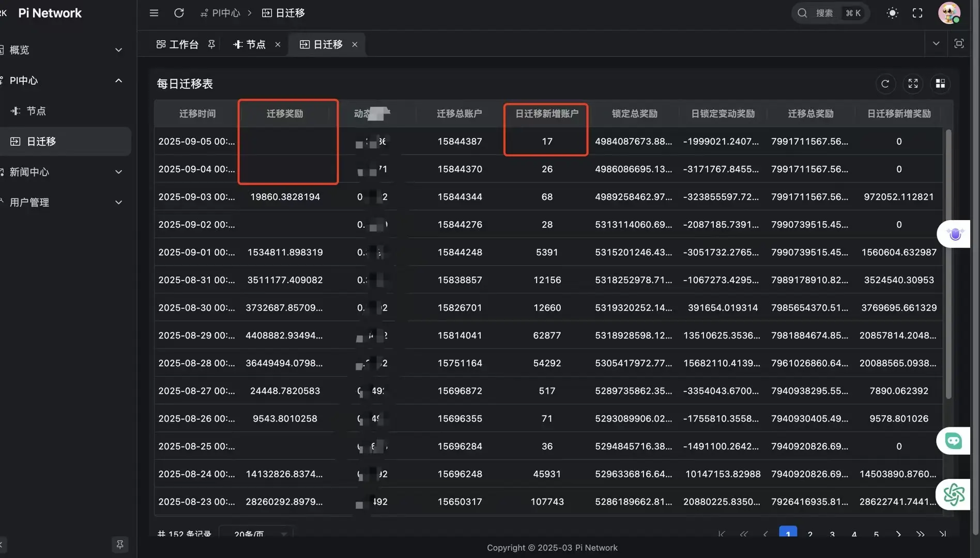
Task: Close the 日迁移 tab
Action: 355,44
